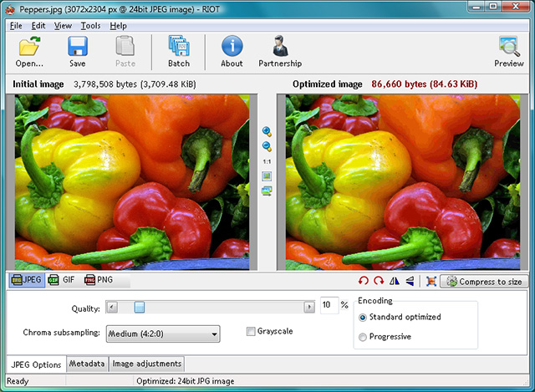
Task: Enable the Grayscale checkbox
Action: tap(251, 331)
